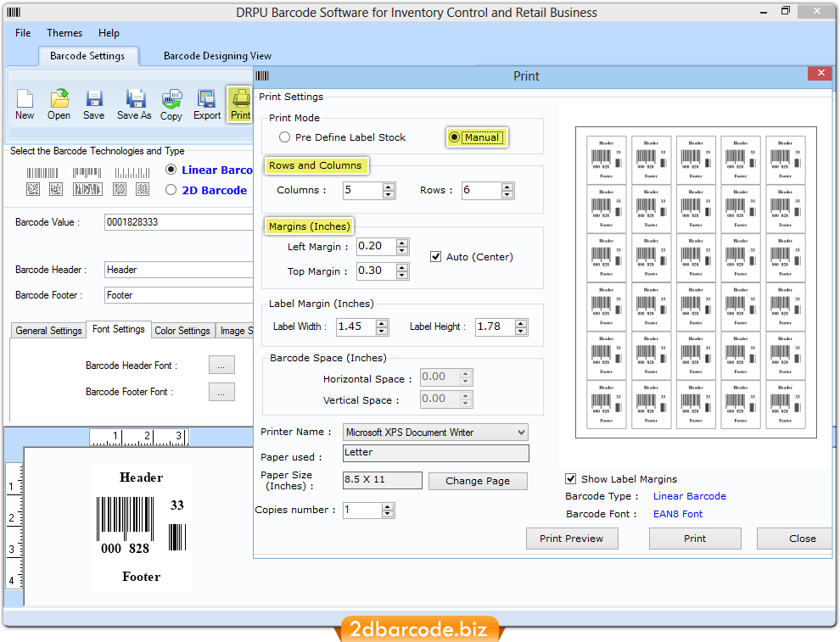The height and width of the screenshot is (642, 840).
Task: Open the File menu
Action: tap(23, 33)
